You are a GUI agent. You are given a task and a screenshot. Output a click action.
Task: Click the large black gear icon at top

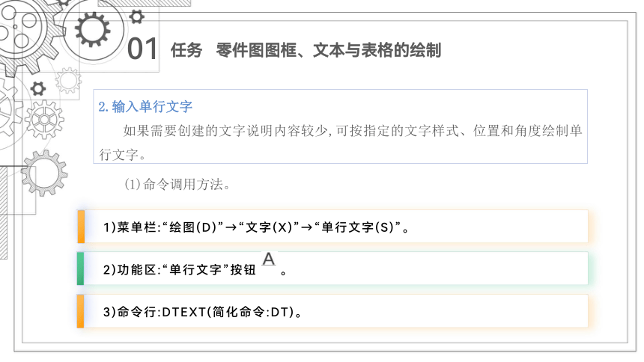(92, 30)
